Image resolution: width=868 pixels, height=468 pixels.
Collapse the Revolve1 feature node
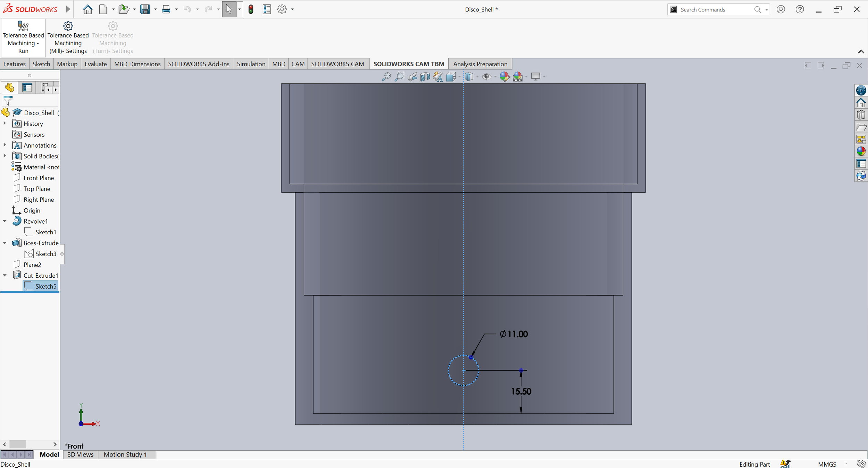click(x=5, y=221)
